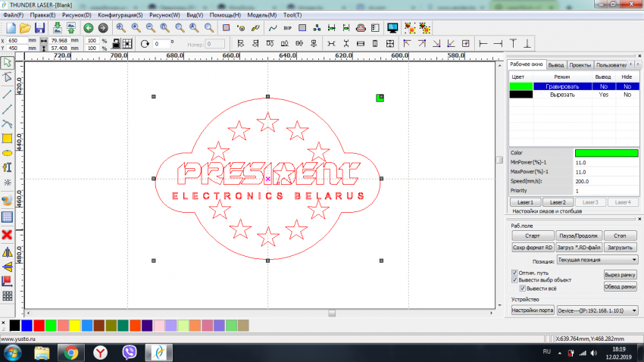Screen dimensions: 644x362
Task: Switch to the 'Вывод' tab
Action: pos(555,65)
